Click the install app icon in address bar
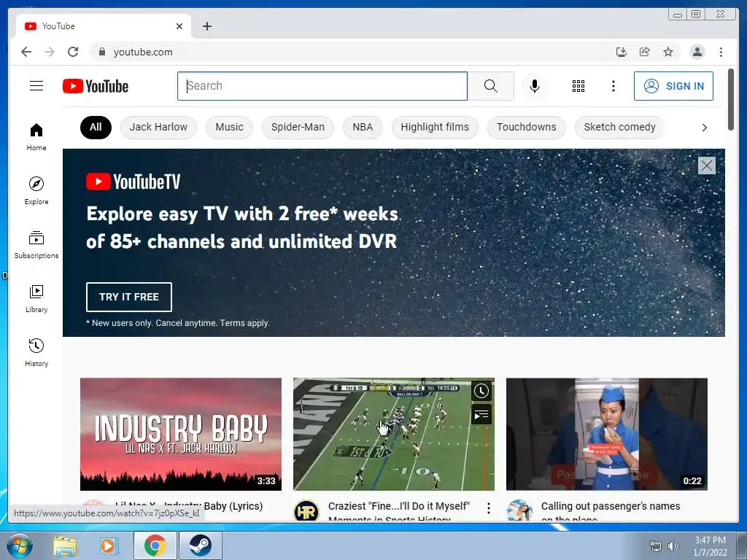The width and height of the screenshot is (747, 560). tap(622, 52)
